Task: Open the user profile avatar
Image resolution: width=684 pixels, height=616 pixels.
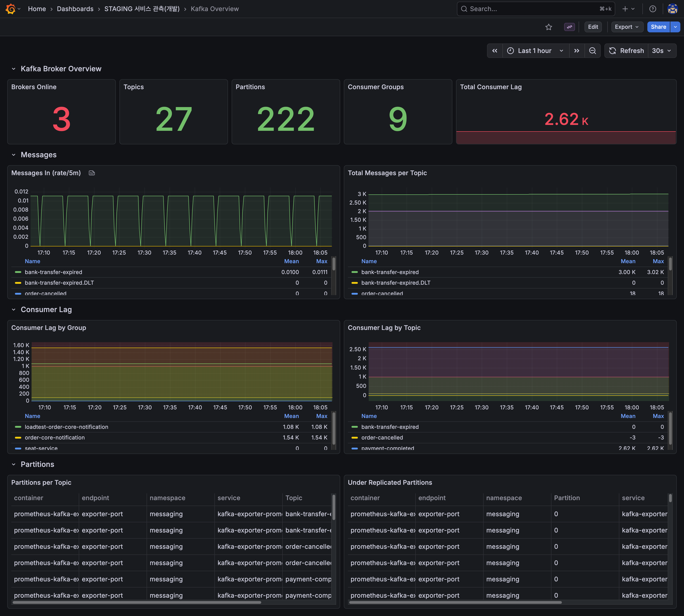Action: [x=672, y=9]
